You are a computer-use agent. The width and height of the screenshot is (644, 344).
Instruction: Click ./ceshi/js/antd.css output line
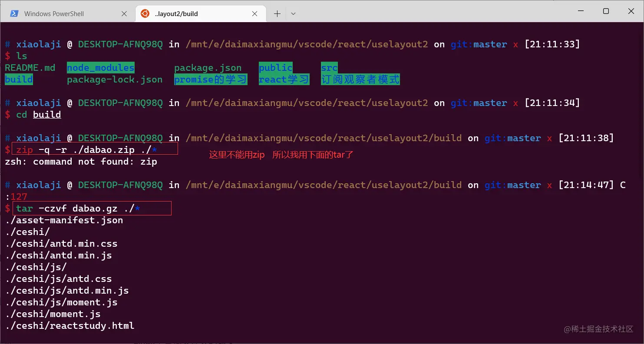tap(58, 279)
